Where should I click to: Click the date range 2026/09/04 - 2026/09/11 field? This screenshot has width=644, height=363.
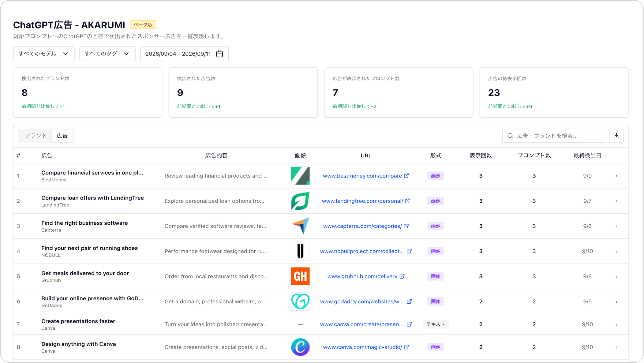tap(184, 54)
